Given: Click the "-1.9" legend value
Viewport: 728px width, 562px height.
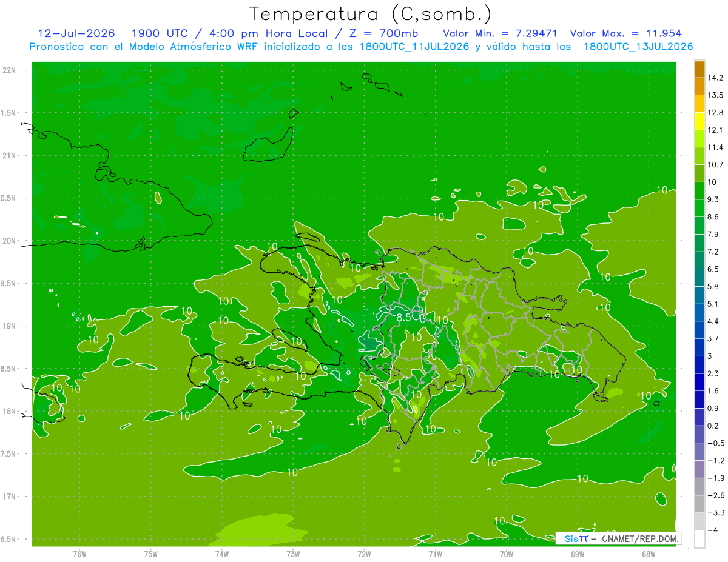Looking at the screenshot, I should point(715,478).
